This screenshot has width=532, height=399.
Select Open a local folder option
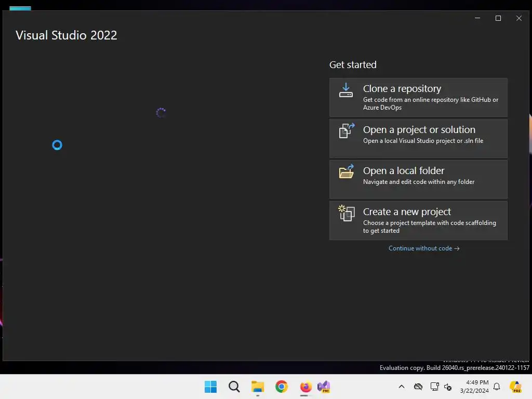pyautogui.click(x=418, y=179)
